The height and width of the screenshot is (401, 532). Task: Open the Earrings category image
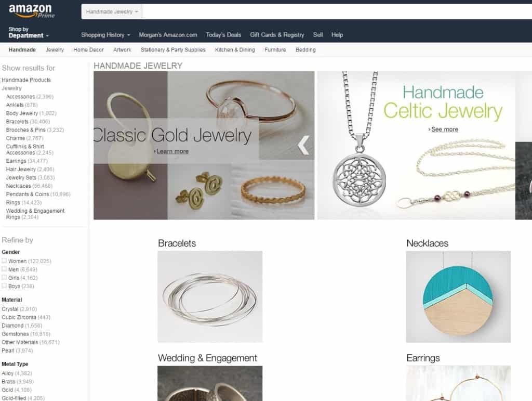pyautogui.click(x=458, y=383)
